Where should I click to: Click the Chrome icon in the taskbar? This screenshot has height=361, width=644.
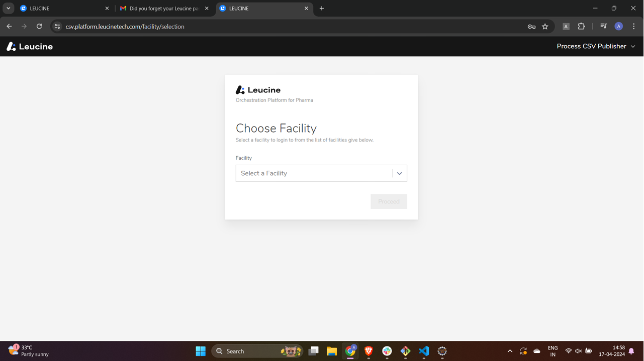[350, 351]
